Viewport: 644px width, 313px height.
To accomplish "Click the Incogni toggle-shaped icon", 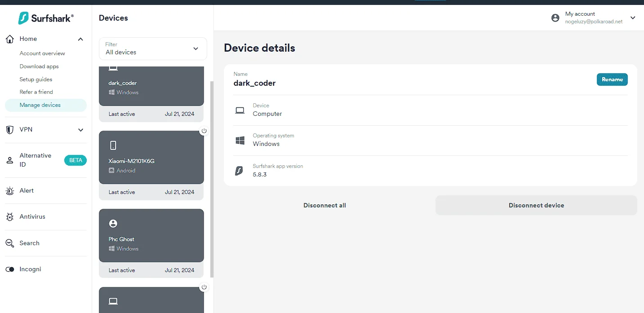I will coord(9,269).
